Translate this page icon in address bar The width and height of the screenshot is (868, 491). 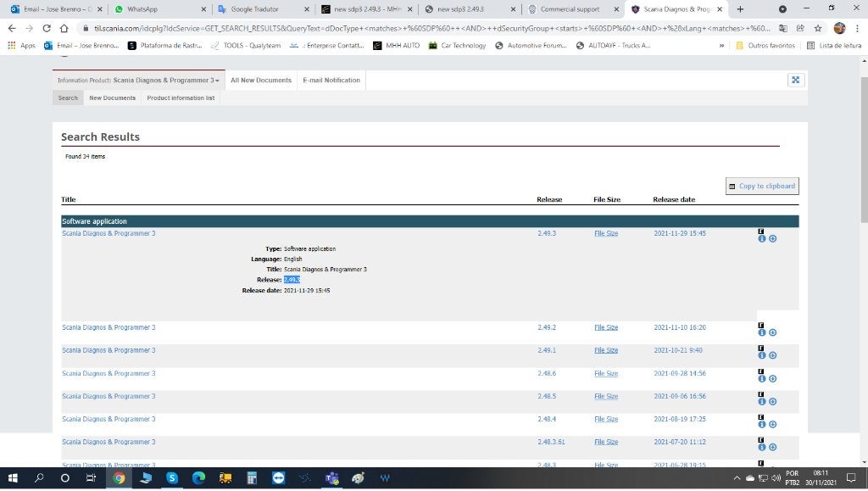pos(782,28)
